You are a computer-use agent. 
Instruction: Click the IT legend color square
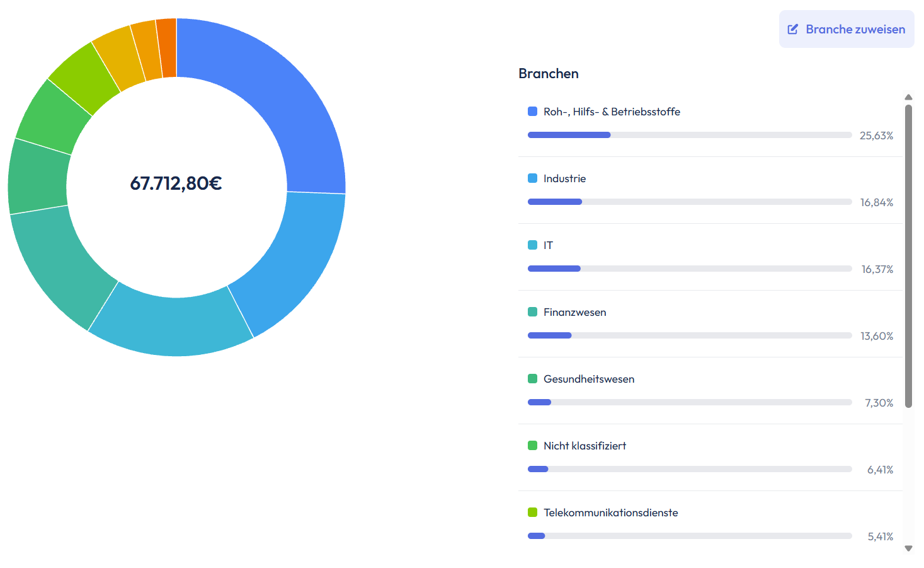point(532,245)
